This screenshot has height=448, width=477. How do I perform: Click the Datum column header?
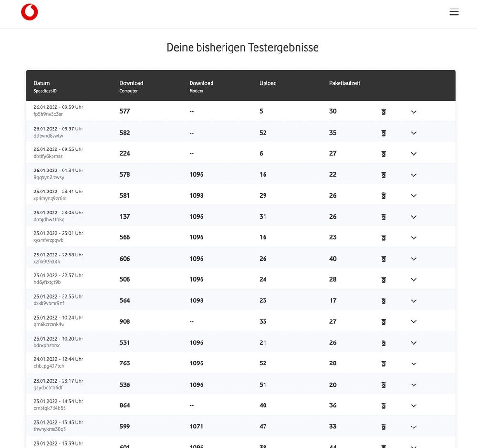click(45, 86)
